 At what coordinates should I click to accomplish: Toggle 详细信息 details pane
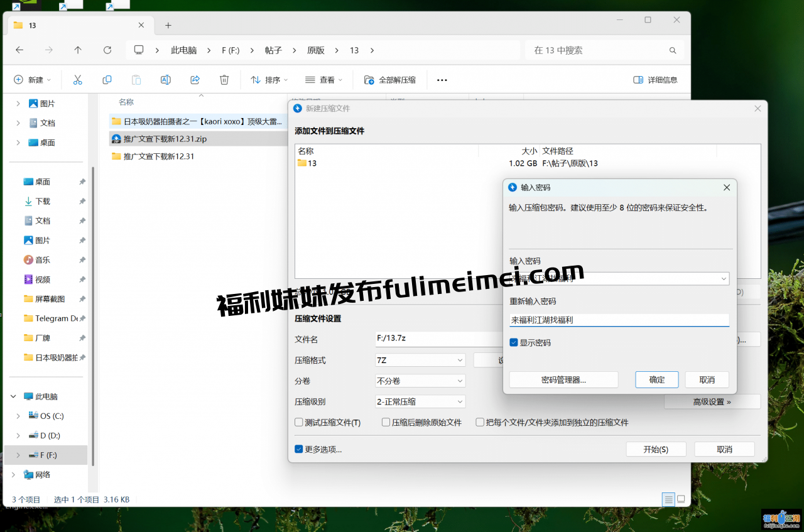656,80
